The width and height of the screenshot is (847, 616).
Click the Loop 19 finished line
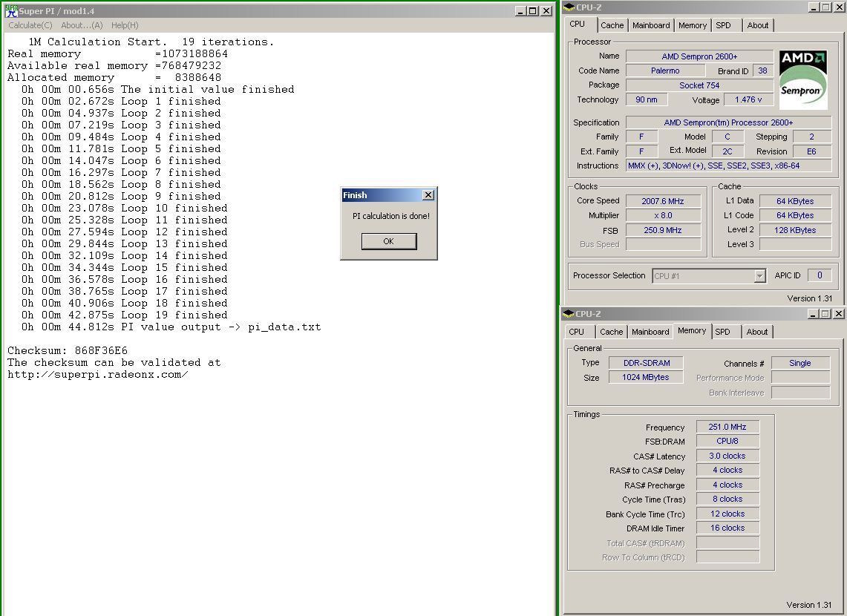(x=125, y=315)
